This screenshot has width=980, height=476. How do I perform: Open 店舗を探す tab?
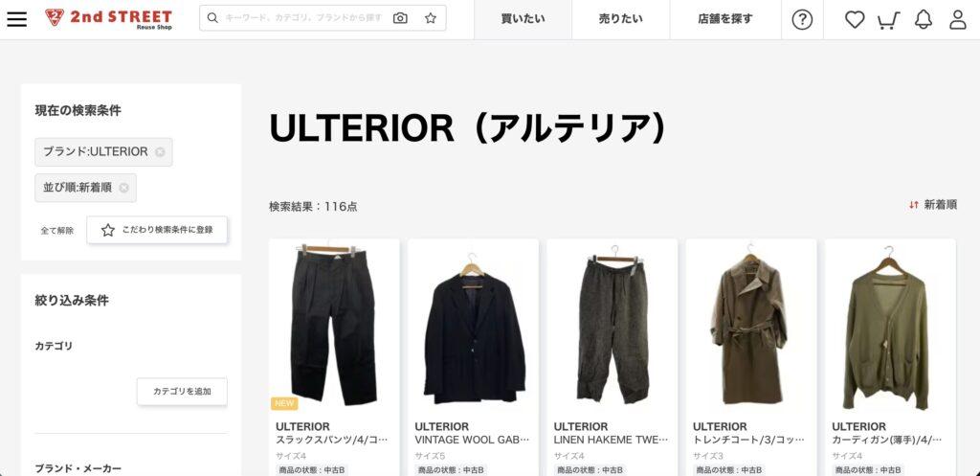725,19
